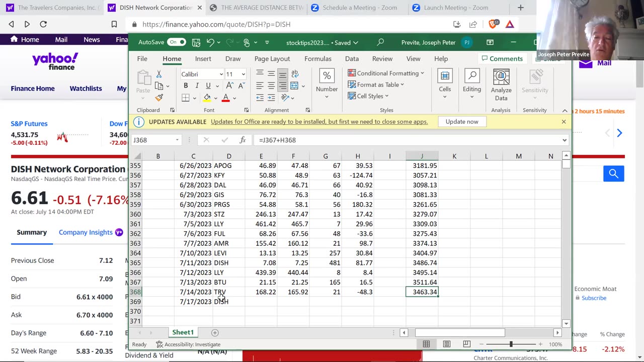Open the font size 11 dropdown
Viewport: 644px width, 362px height.
[244, 74]
